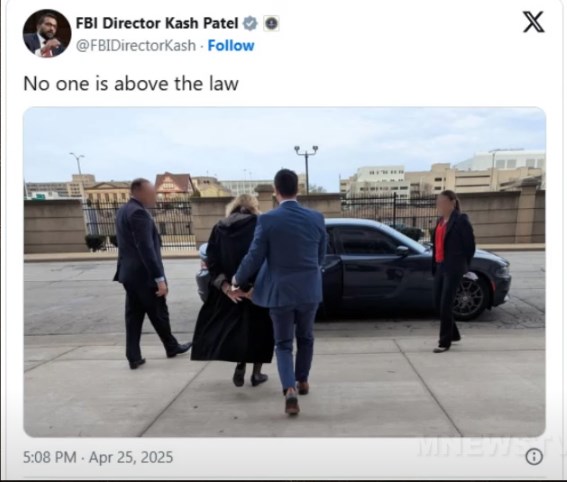Open the embedded arrest photo
Screen dimensions: 567x482
click(x=285, y=272)
